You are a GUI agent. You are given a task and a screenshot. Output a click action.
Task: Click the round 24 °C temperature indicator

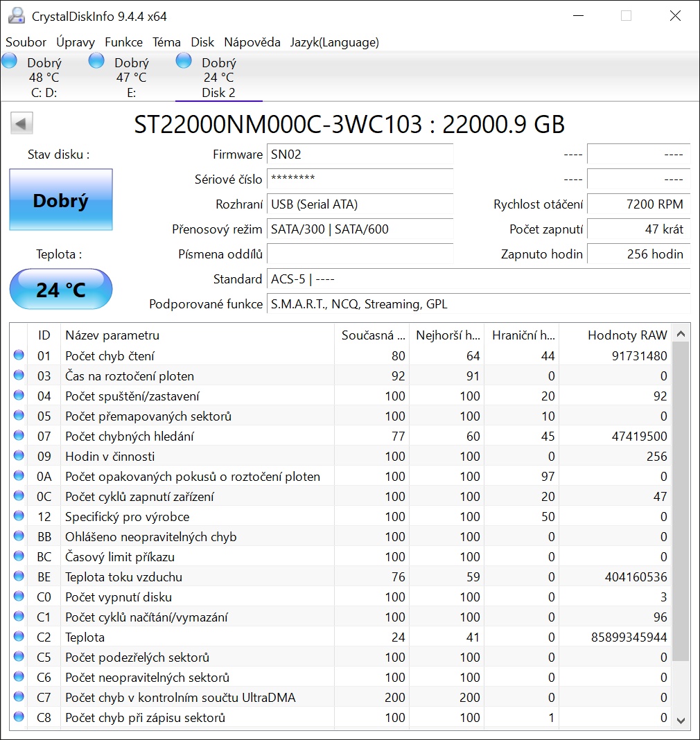pos(60,289)
